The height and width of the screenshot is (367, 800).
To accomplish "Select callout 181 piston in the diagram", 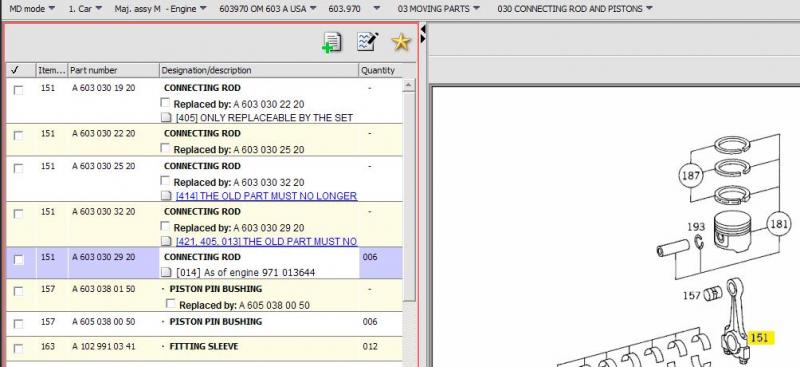I will [x=779, y=224].
